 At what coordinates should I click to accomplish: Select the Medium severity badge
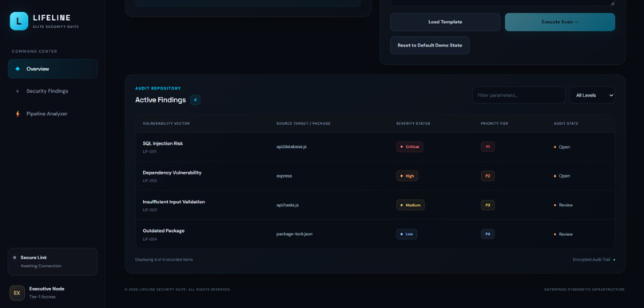[411, 205]
